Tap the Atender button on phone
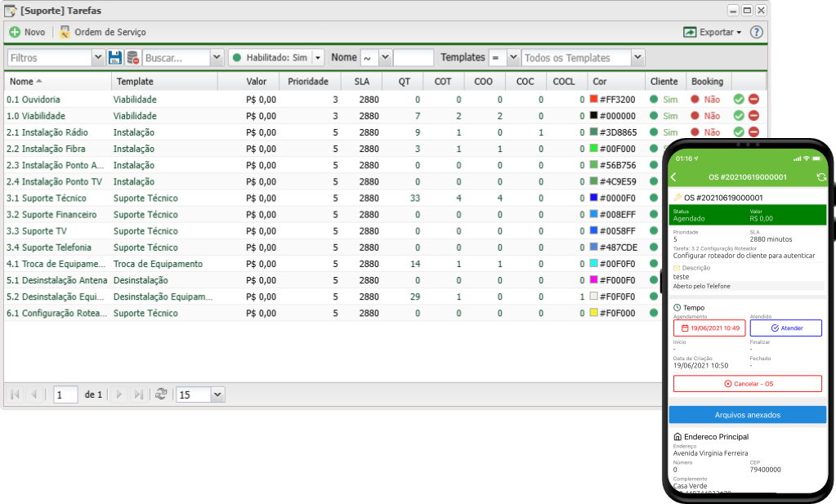The image size is (836, 504). tap(785, 328)
